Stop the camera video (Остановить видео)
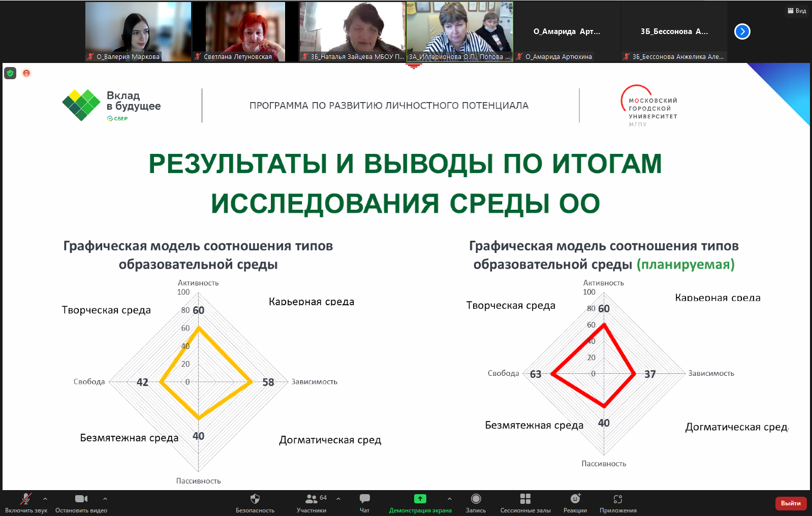Viewport: 812px width, 516px height. [x=81, y=499]
